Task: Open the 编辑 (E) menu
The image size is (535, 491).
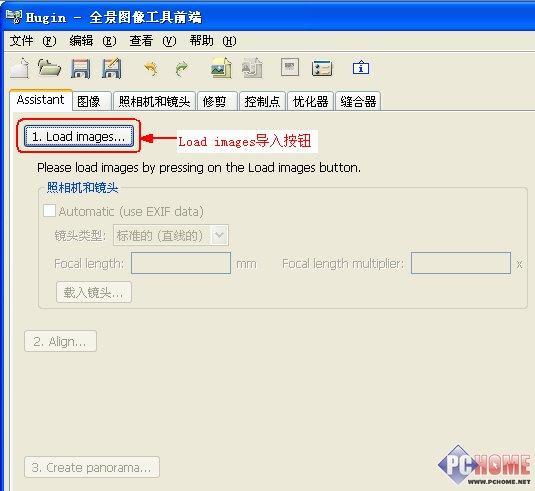Action: [x=92, y=41]
